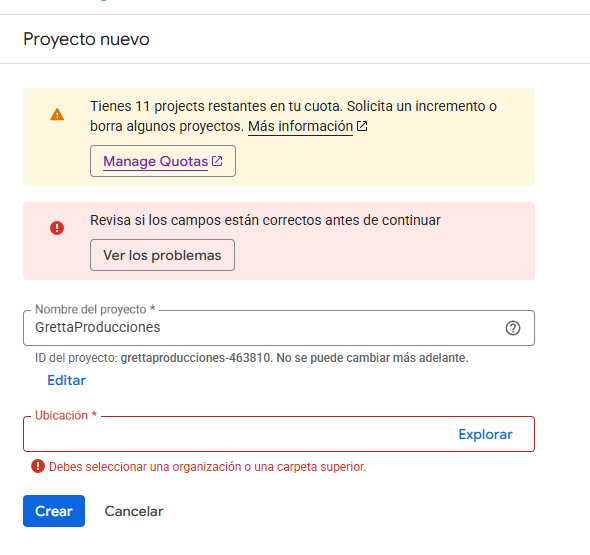Click the Proyecto nuevo page heading

87,39
